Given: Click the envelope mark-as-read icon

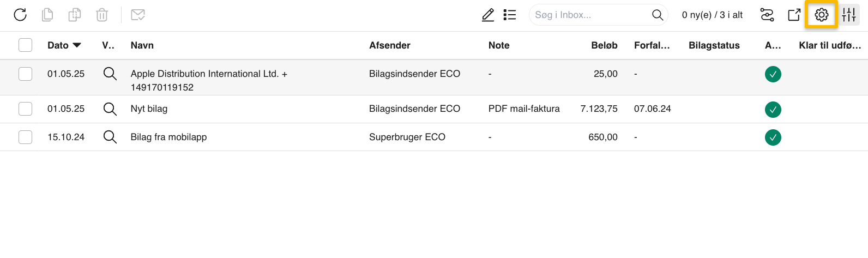Looking at the screenshot, I should point(138,15).
